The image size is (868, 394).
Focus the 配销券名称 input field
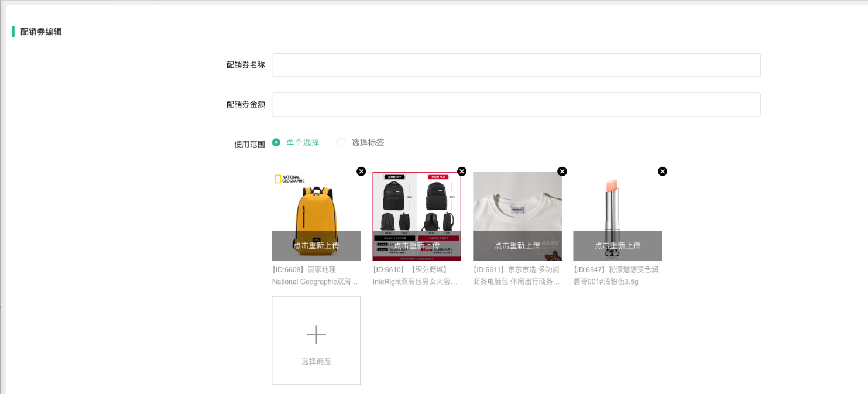[516, 65]
